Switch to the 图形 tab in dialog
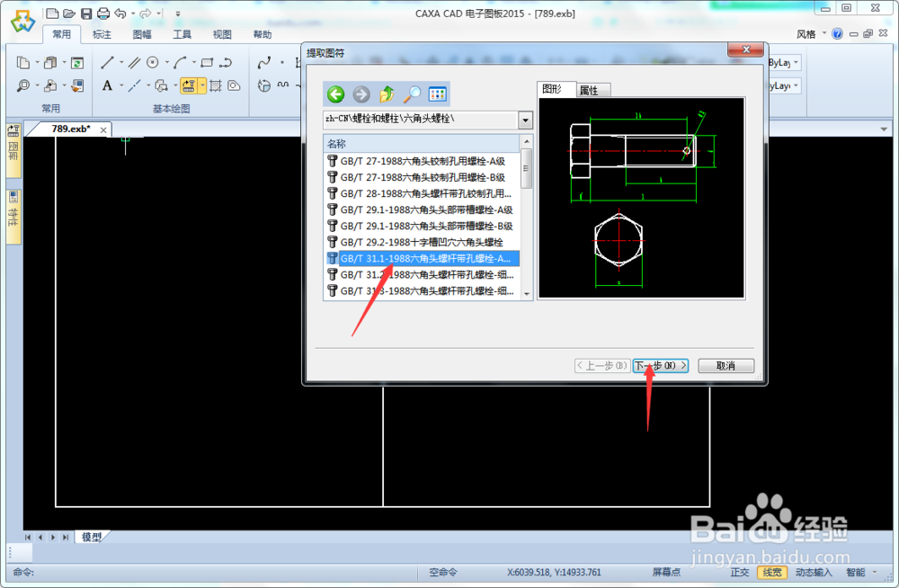Viewport: 899px width, 588px height. 556,89
